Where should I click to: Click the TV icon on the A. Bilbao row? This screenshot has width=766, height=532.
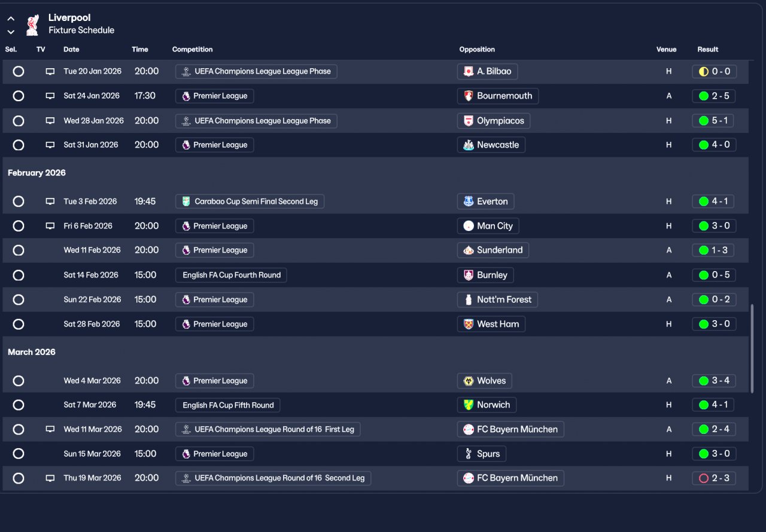[x=50, y=71]
